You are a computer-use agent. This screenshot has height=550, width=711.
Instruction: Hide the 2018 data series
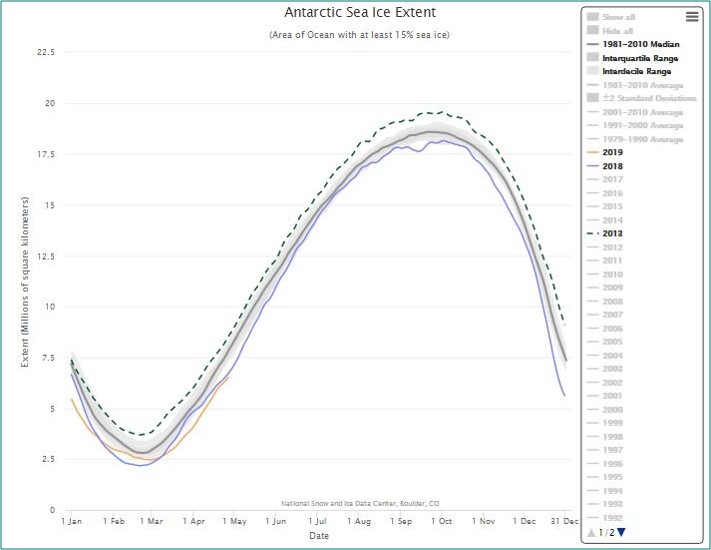click(612, 166)
